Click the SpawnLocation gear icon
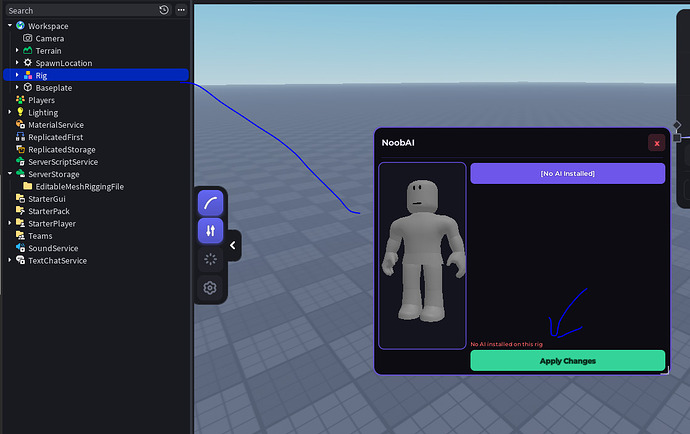This screenshot has width=690, height=434. (x=28, y=63)
